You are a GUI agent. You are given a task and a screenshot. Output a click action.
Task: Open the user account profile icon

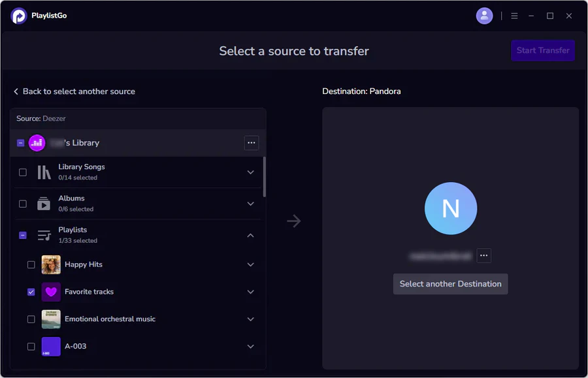tap(484, 16)
